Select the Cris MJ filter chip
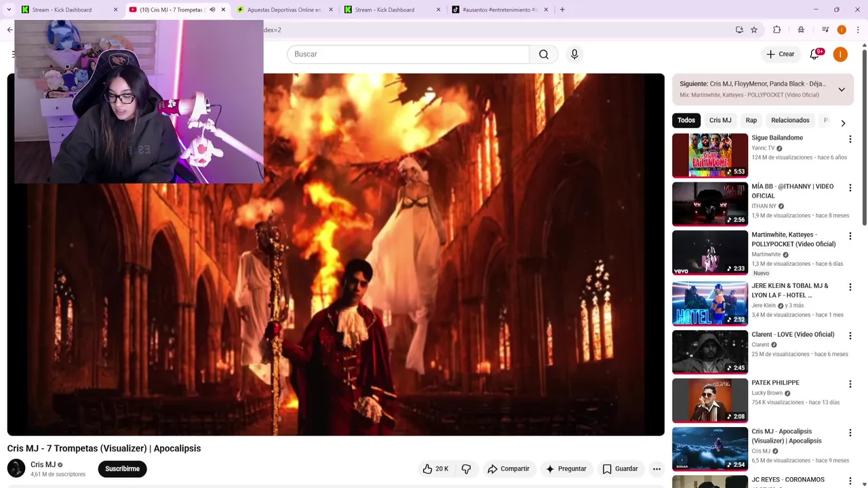 coord(720,121)
